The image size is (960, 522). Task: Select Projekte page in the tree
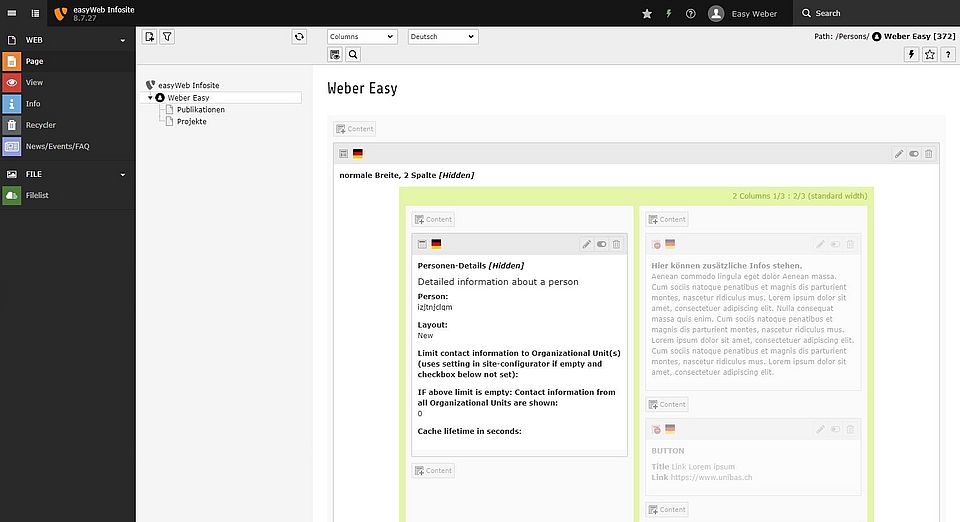point(192,121)
